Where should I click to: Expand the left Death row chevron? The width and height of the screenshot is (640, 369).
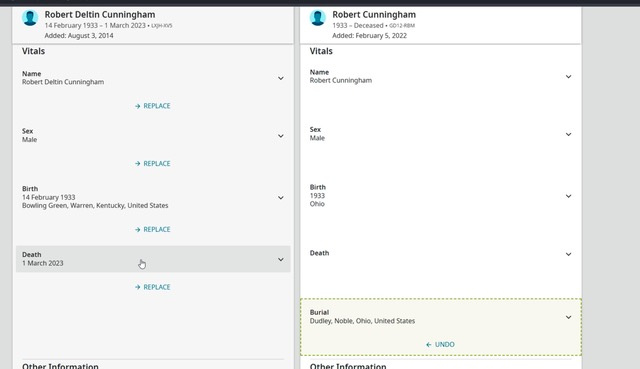tap(281, 259)
